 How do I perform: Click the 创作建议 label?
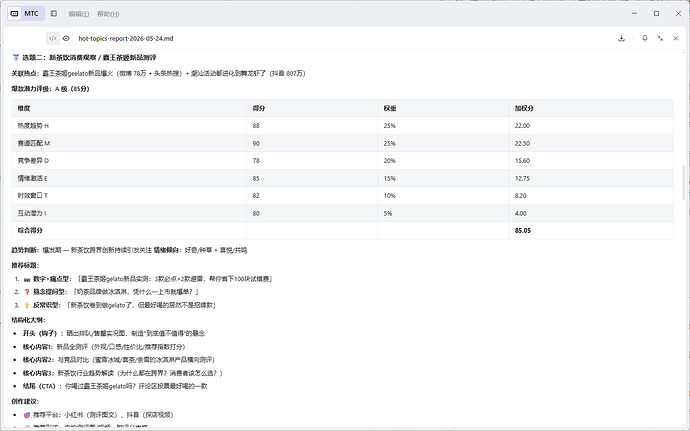[25, 402]
